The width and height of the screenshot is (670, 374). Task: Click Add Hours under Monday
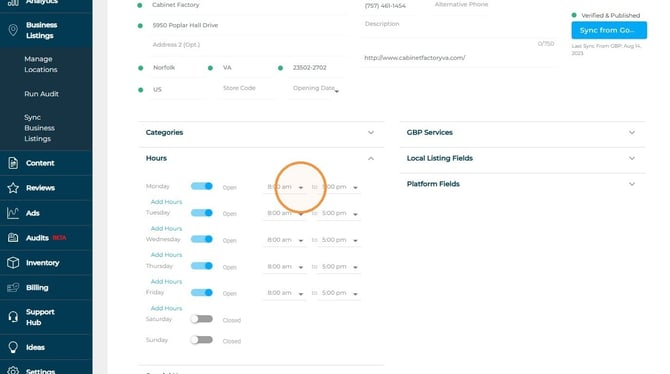pos(166,202)
